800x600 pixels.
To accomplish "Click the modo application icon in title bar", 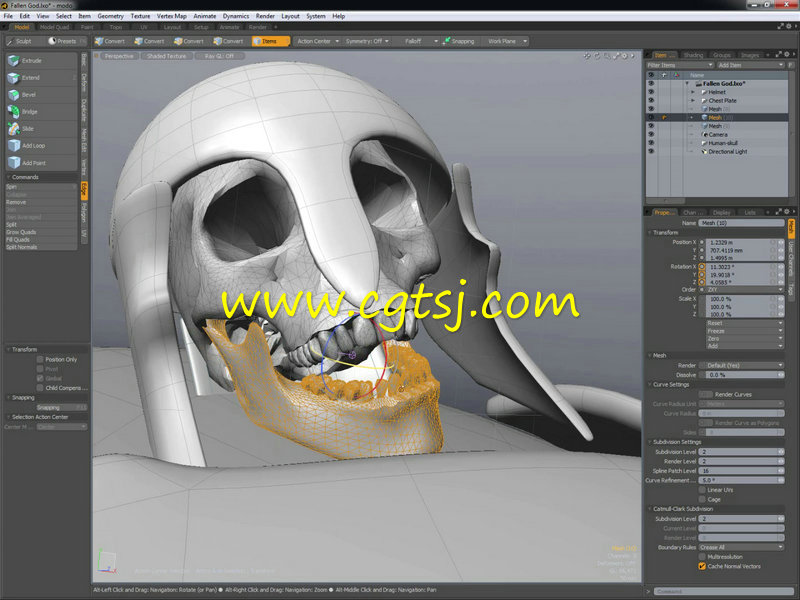I will click(x=5, y=6).
